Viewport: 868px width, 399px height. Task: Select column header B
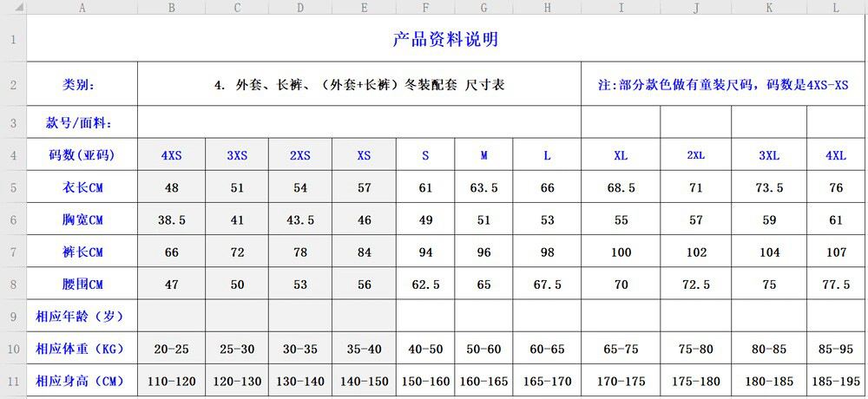pyautogui.click(x=172, y=7)
